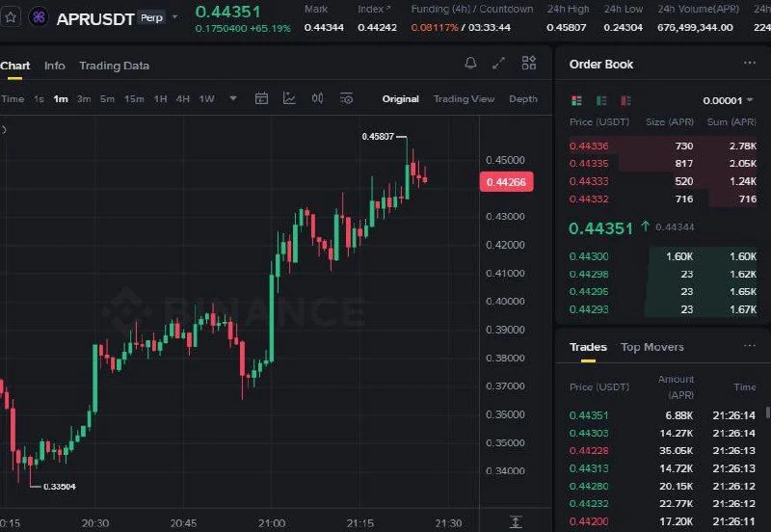The width and height of the screenshot is (771, 532).
Task: Click the APR coin logo icon
Action: [39, 17]
